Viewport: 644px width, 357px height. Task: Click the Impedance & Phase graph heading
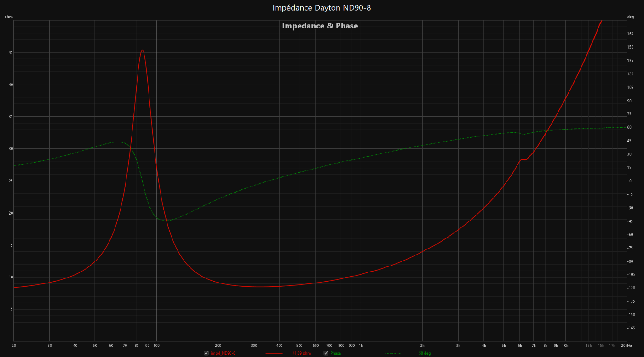pos(320,26)
